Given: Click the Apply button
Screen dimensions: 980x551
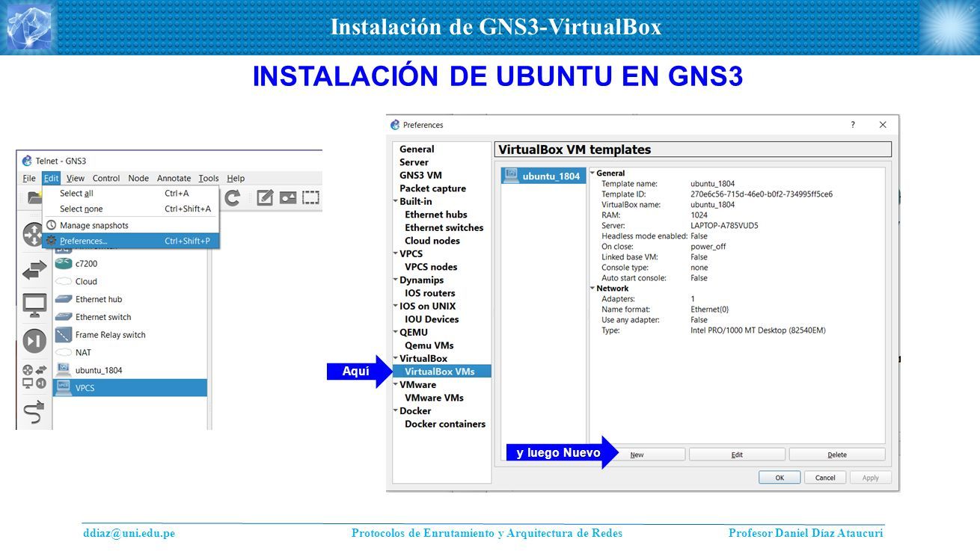Looking at the screenshot, I should tap(871, 478).
